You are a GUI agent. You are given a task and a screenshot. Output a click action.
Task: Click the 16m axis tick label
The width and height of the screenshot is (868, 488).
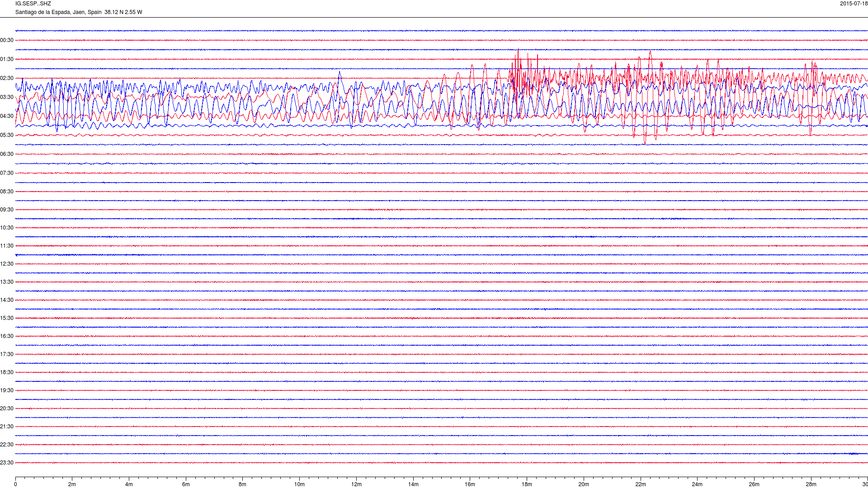470,484
